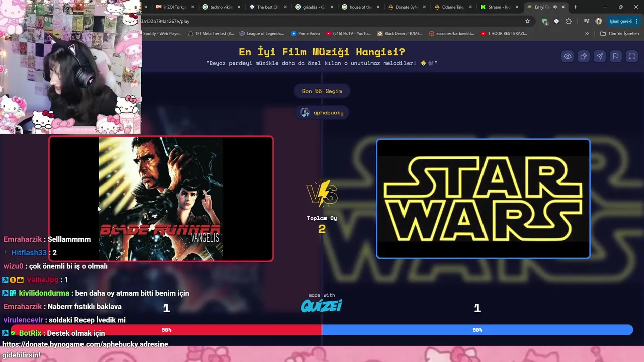Bookmark this page with the star icon
The height and width of the screenshot is (362, 644).
[527, 21]
